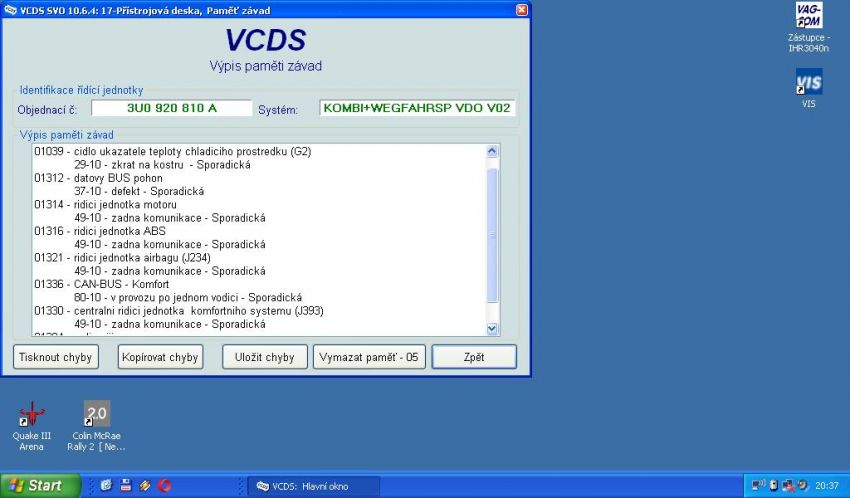850x498 pixels.
Task: Click the Objednací č. field 3U0 920 810 A
Action: click(172, 108)
